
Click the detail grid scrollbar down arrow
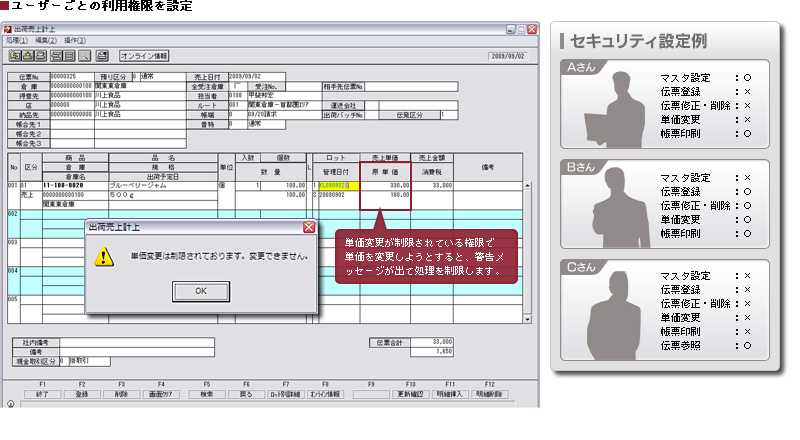pos(527,319)
